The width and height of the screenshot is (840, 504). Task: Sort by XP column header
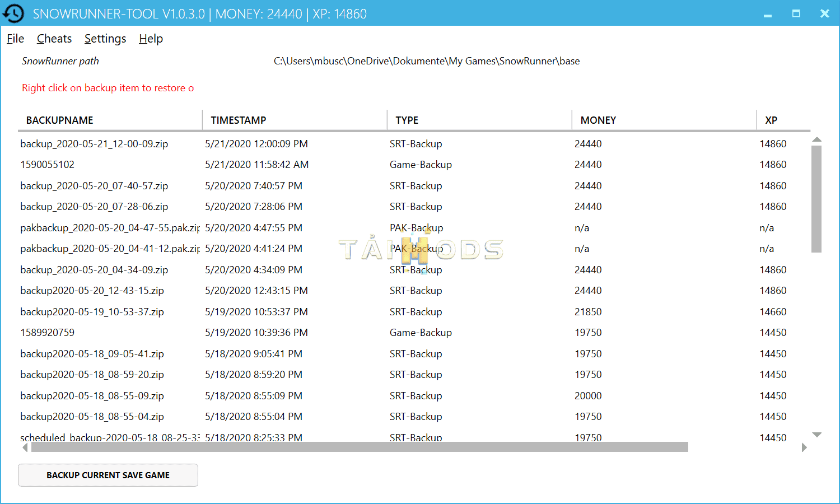(783, 120)
